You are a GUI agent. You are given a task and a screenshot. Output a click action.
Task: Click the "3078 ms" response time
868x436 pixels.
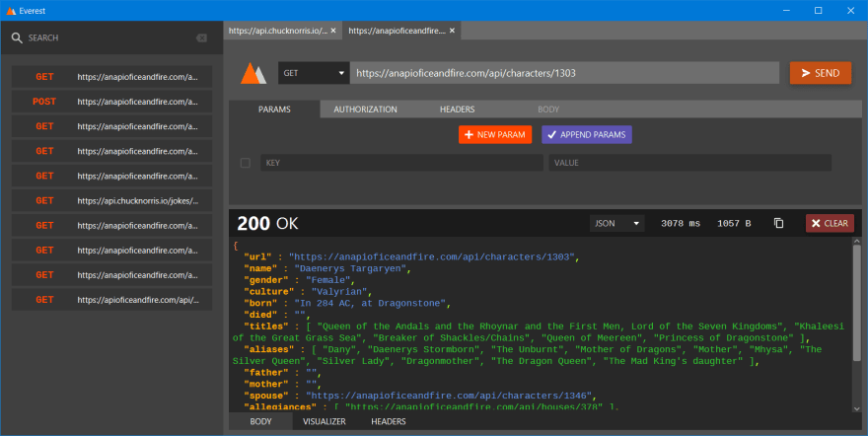[x=681, y=223]
